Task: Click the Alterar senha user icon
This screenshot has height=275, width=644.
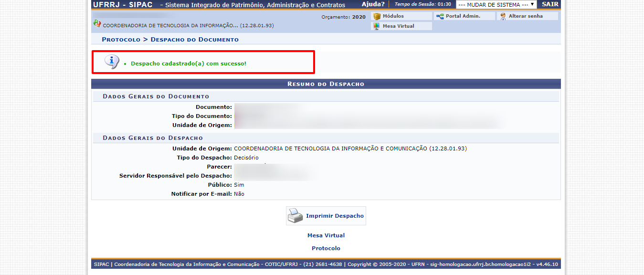Action: pyautogui.click(x=503, y=16)
